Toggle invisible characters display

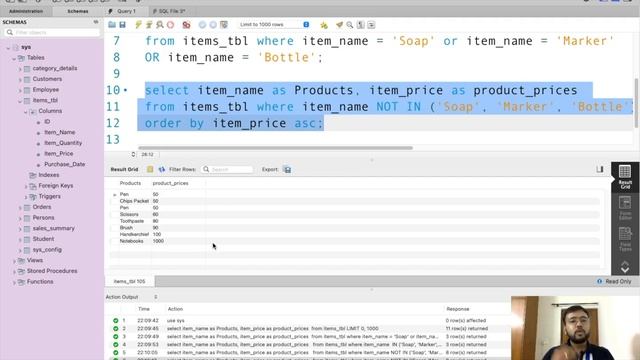pyautogui.click(x=360, y=24)
